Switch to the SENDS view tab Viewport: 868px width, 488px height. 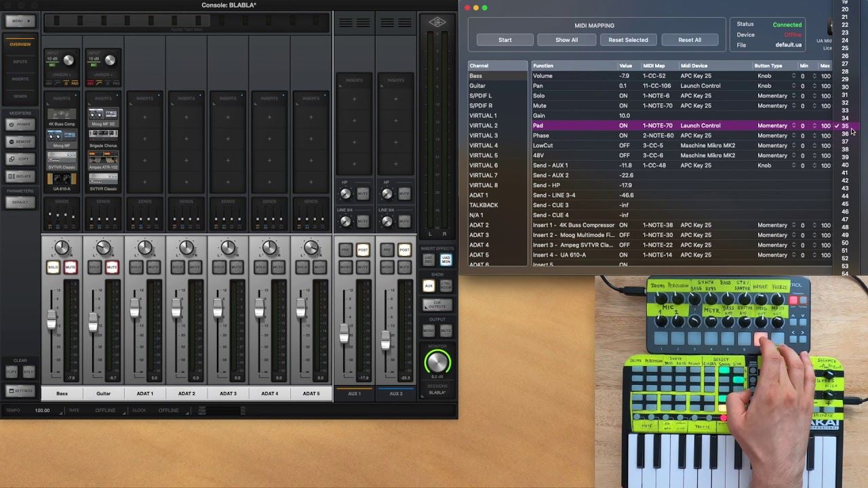coord(20,96)
